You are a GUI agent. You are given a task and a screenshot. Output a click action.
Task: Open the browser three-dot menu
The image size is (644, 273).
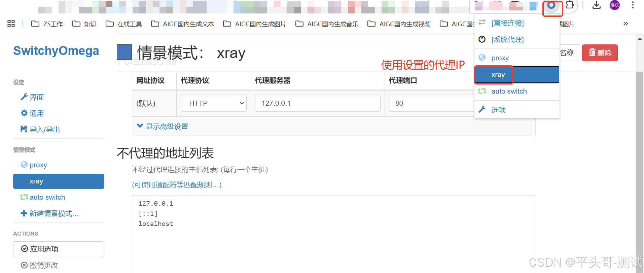pyautogui.click(x=633, y=5)
